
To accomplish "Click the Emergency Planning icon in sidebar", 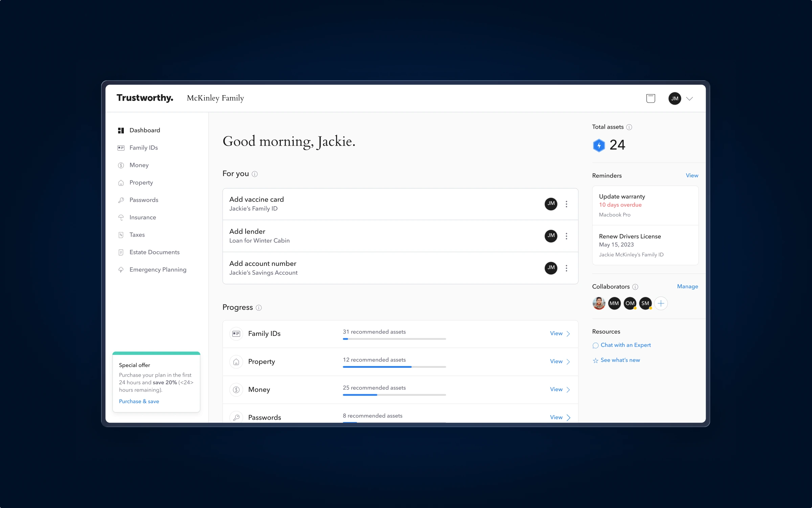I will click(x=121, y=270).
